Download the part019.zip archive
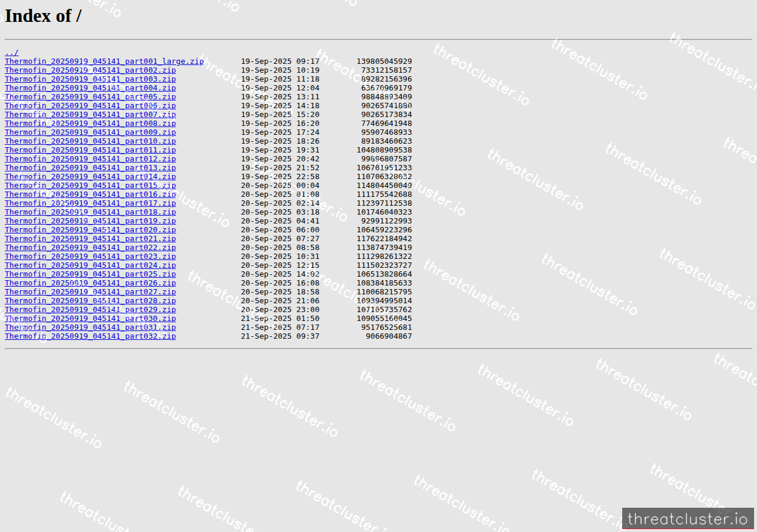Screen dimensions: 757x532 90,221
